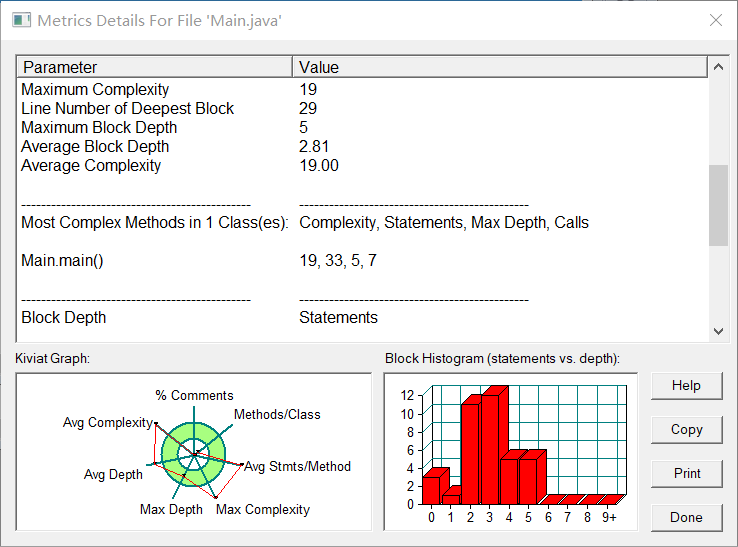Select Most Complex Methods in 1 Class(es) row
Image resolution: width=738 pixels, height=547 pixels.
pyautogui.click(x=362, y=222)
